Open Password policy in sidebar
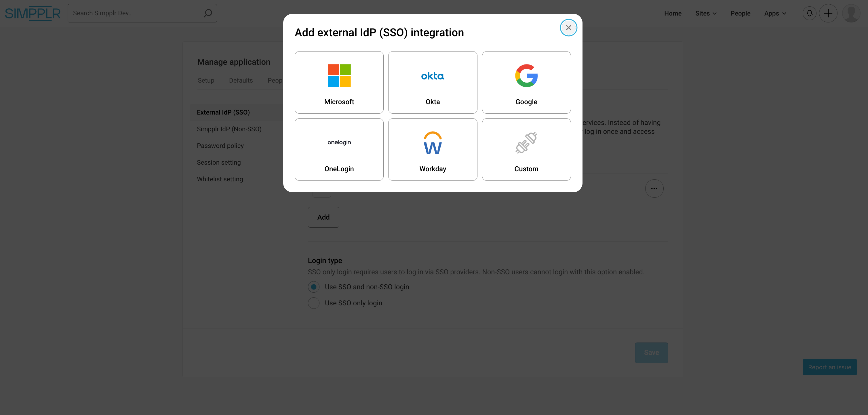 pos(220,146)
